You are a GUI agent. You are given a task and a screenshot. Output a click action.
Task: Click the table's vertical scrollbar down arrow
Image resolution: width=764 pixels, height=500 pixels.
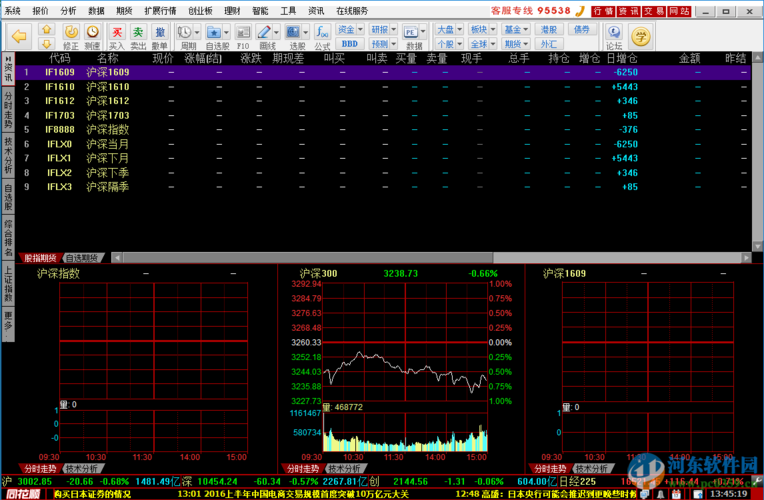(758, 247)
